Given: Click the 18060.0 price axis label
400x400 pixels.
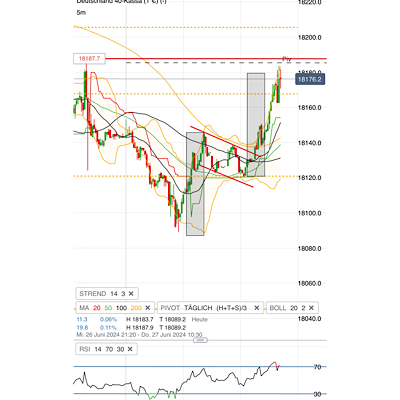Looking at the screenshot, I should (309, 284).
